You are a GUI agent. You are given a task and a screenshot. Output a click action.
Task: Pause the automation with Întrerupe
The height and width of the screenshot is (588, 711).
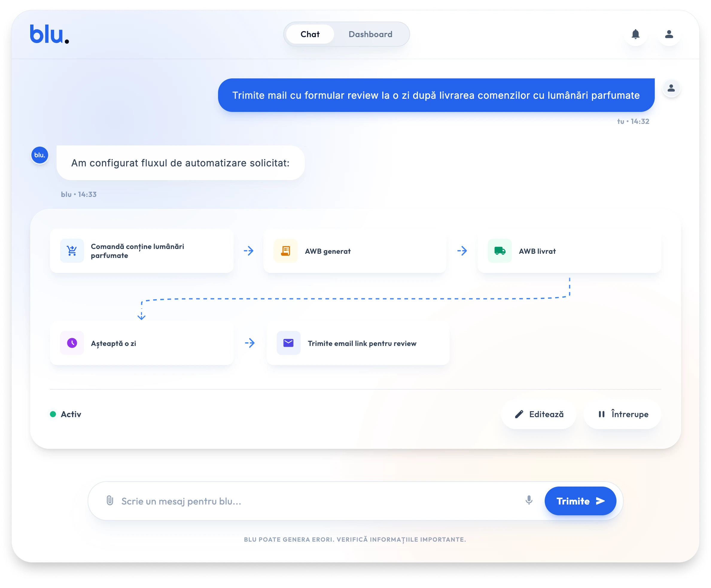point(622,414)
